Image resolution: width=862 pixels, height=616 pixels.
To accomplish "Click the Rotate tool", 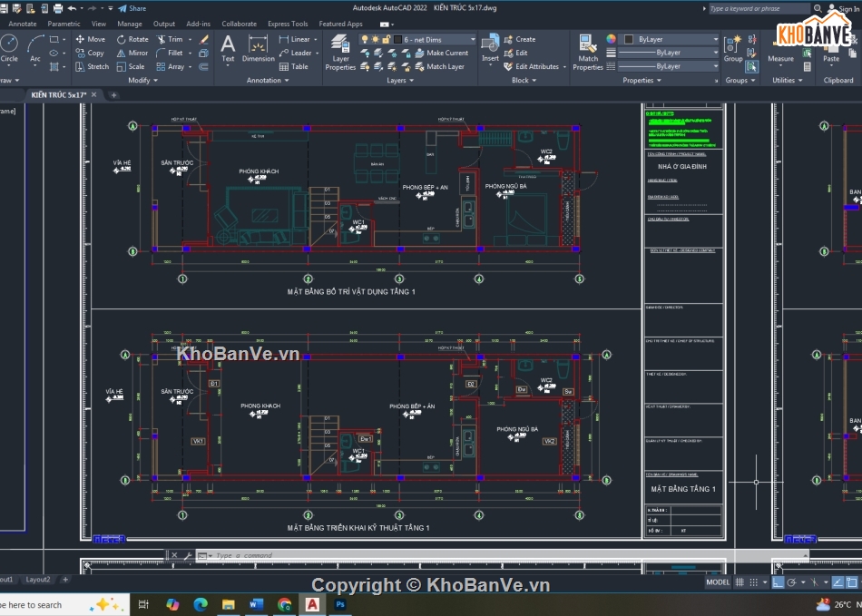I will pos(132,39).
